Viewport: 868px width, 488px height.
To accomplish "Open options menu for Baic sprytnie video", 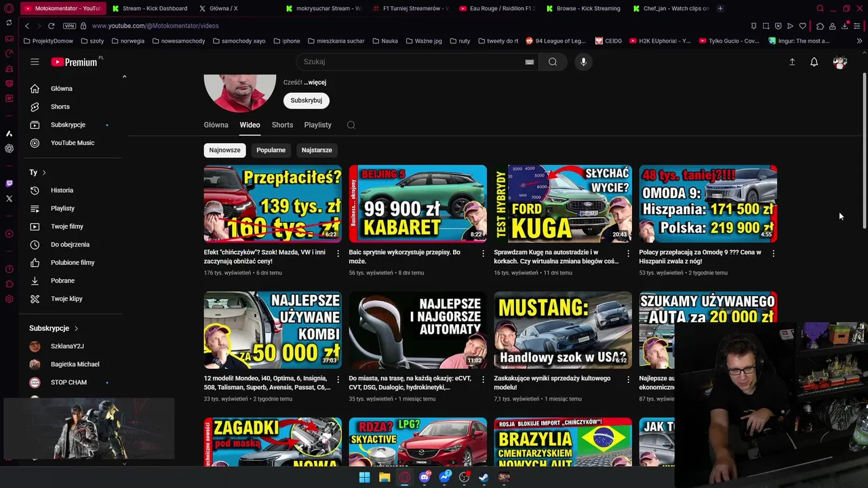I will coord(484,253).
